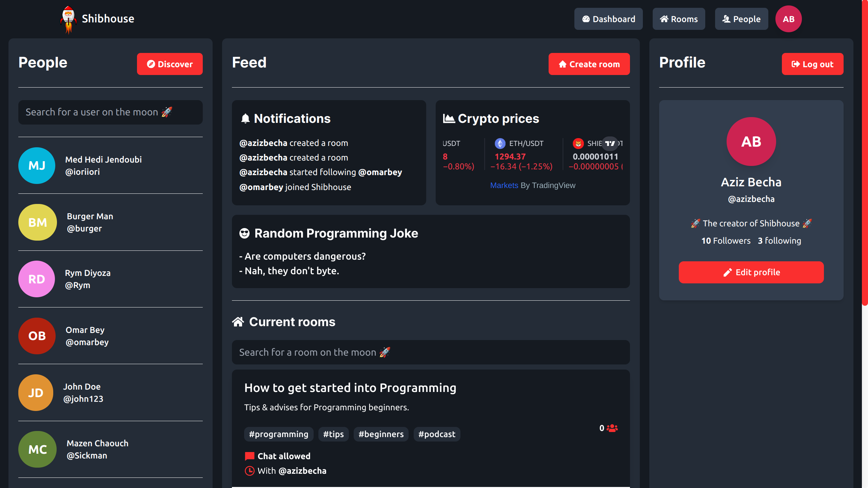This screenshot has height=488, width=868.
Task: Open Burger Man's BM avatar
Action: point(37,222)
